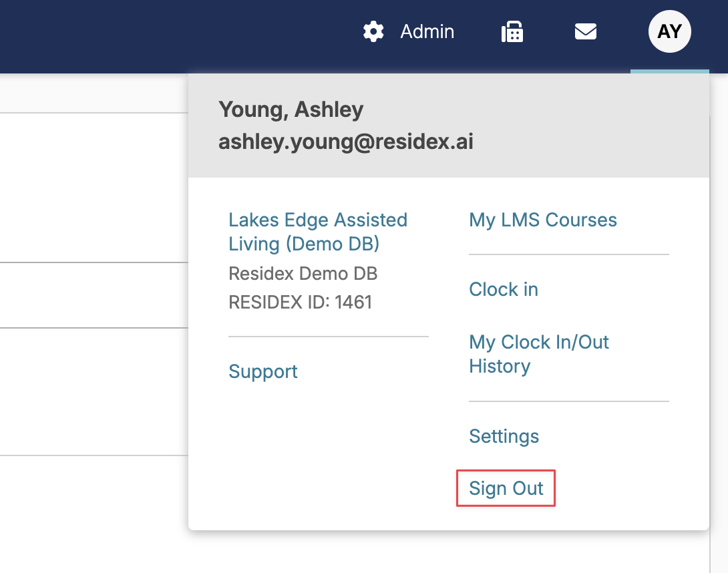Click the divider line above Settings

[x=569, y=401]
